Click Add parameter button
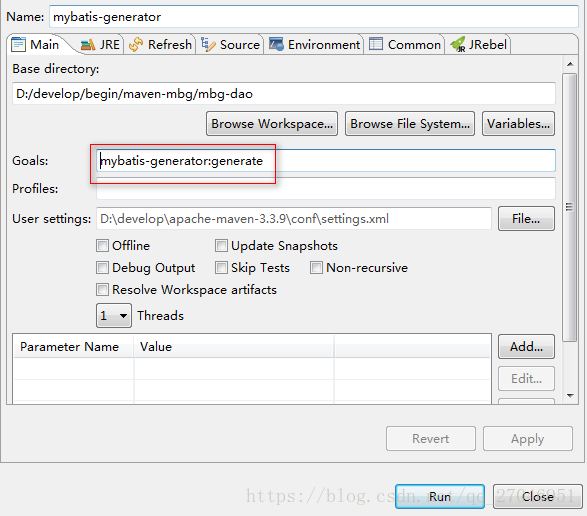This screenshot has width=587, height=516. point(526,347)
